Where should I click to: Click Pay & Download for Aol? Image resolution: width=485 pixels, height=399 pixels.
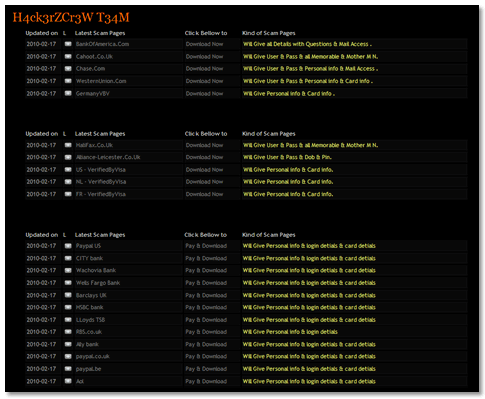point(206,381)
